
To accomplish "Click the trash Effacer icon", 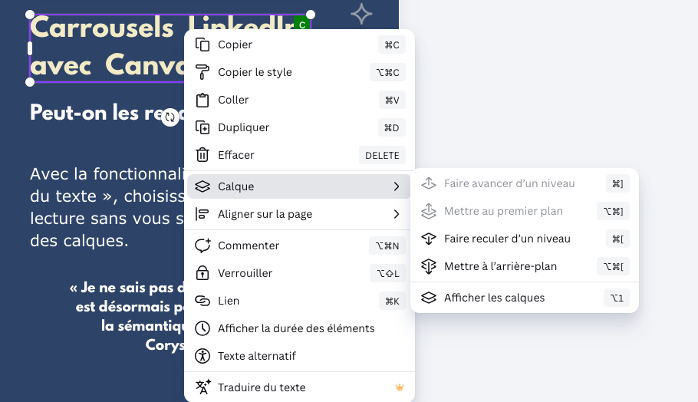I will [202, 155].
